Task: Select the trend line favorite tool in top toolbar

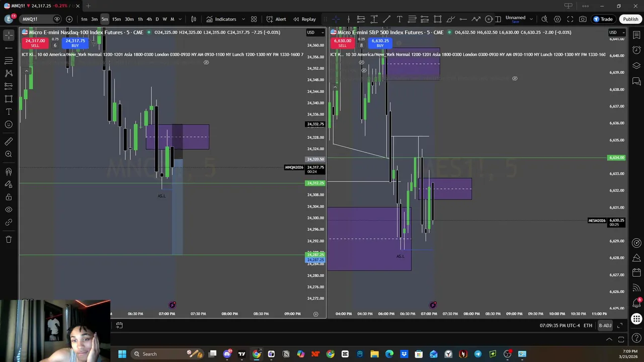Action: [386, 19]
